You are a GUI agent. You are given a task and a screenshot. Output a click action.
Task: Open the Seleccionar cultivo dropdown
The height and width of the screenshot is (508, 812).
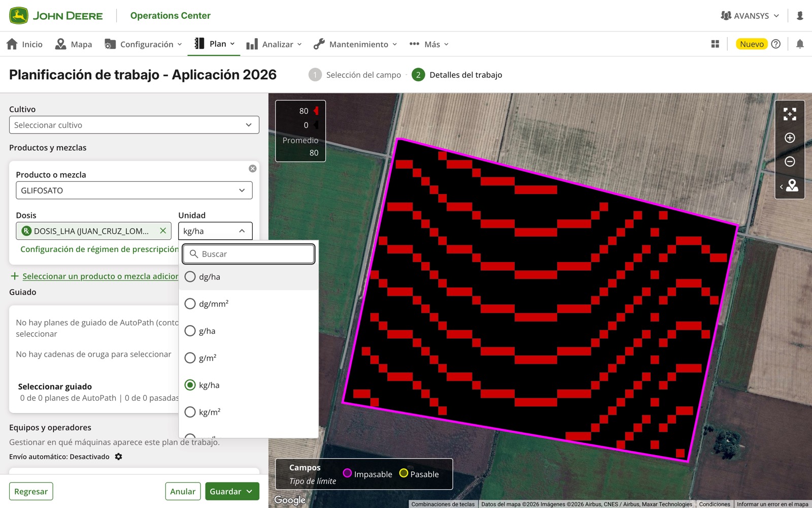click(x=134, y=125)
